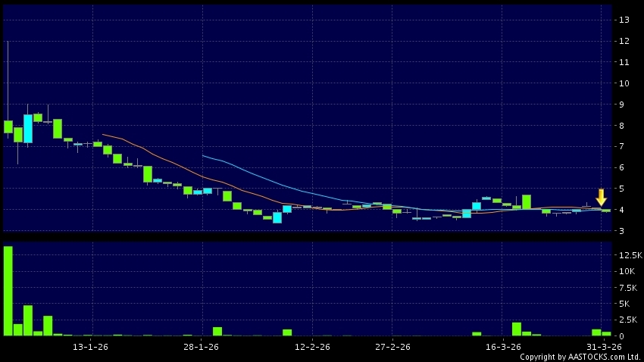Select the 5K volume axis label
644x362 pixels.
coord(626,304)
